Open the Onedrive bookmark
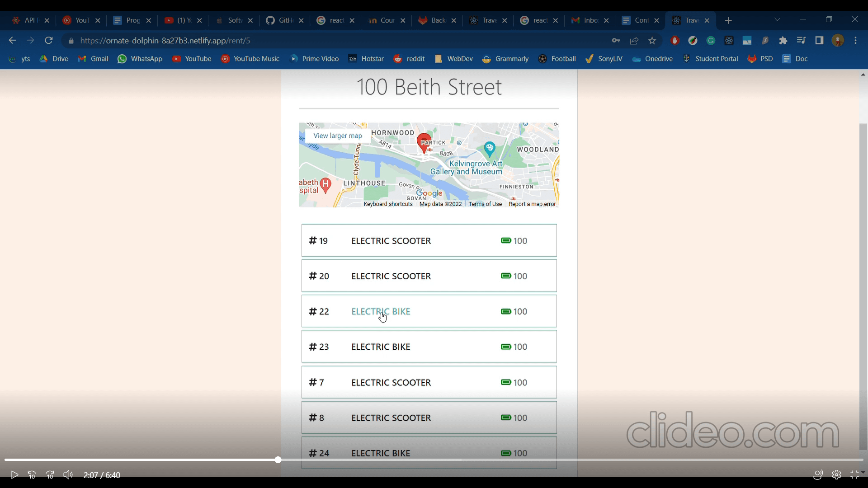Image resolution: width=868 pixels, height=488 pixels. 652,59
